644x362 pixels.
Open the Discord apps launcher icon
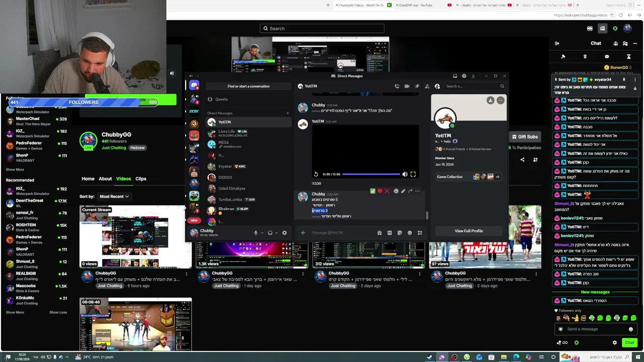click(x=420, y=233)
